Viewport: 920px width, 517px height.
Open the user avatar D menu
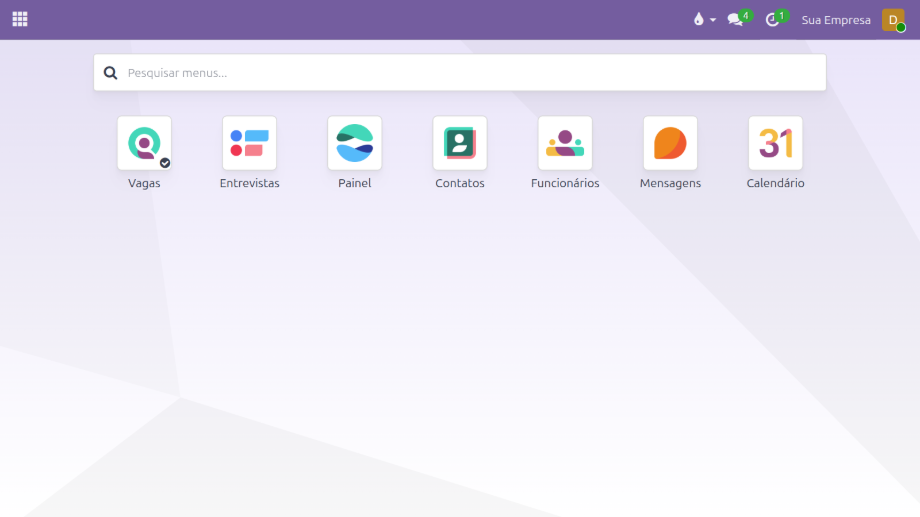point(892,20)
